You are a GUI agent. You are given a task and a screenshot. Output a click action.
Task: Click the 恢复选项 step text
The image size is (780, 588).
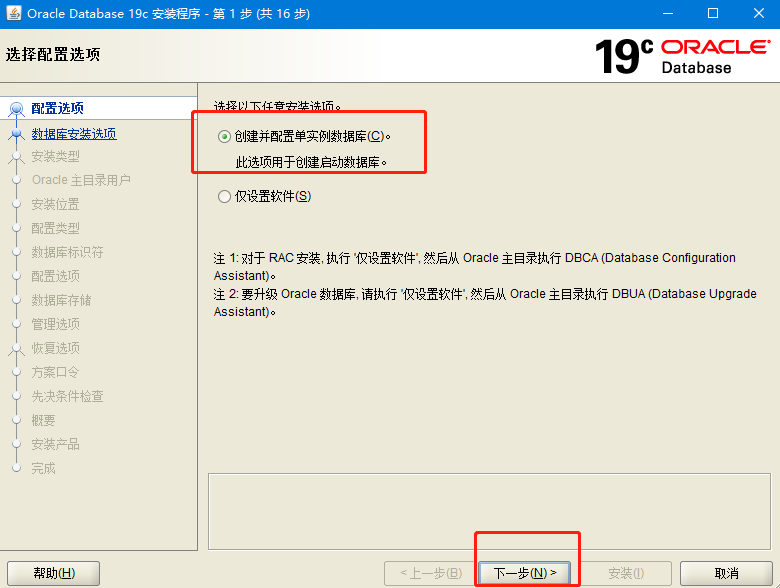[55, 348]
